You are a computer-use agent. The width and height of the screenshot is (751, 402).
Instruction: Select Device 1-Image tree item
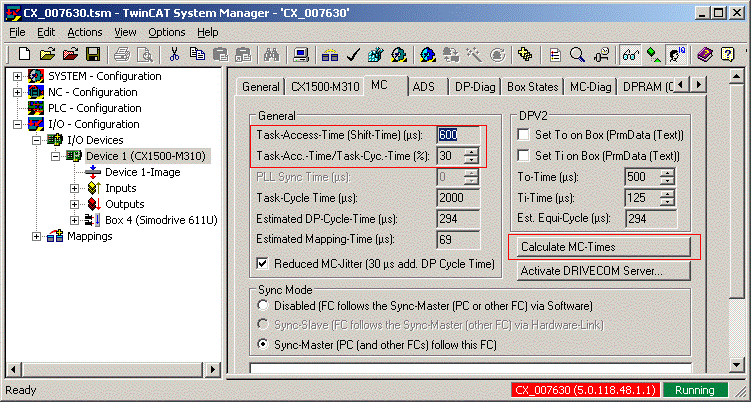(143, 172)
